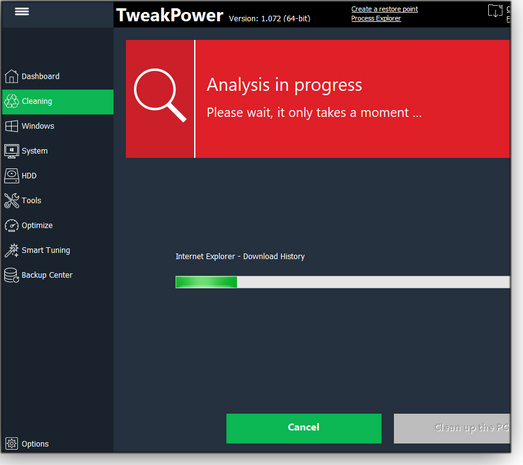The image size is (523, 465).
Task: Click the green analysis progress bar
Action: pyautogui.click(x=343, y=282)
